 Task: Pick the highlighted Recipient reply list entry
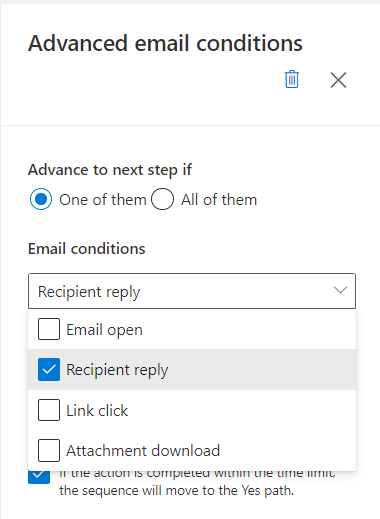click(x=192, y=369)
